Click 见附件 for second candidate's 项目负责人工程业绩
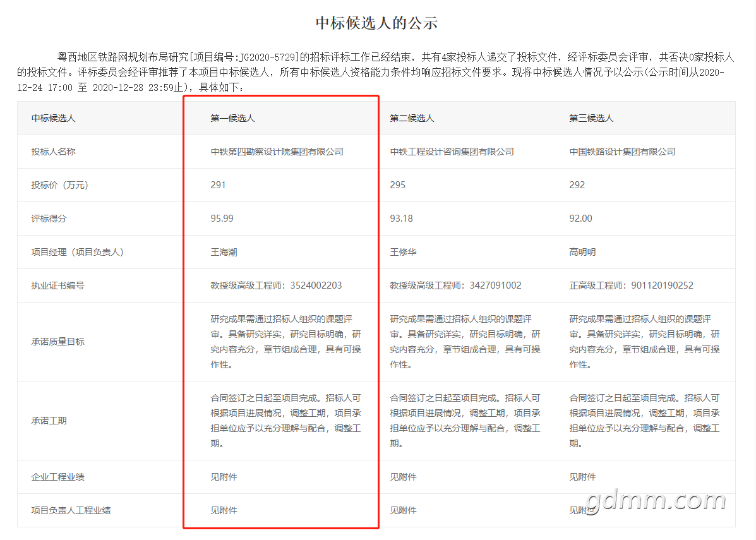 tap(404, 510)
